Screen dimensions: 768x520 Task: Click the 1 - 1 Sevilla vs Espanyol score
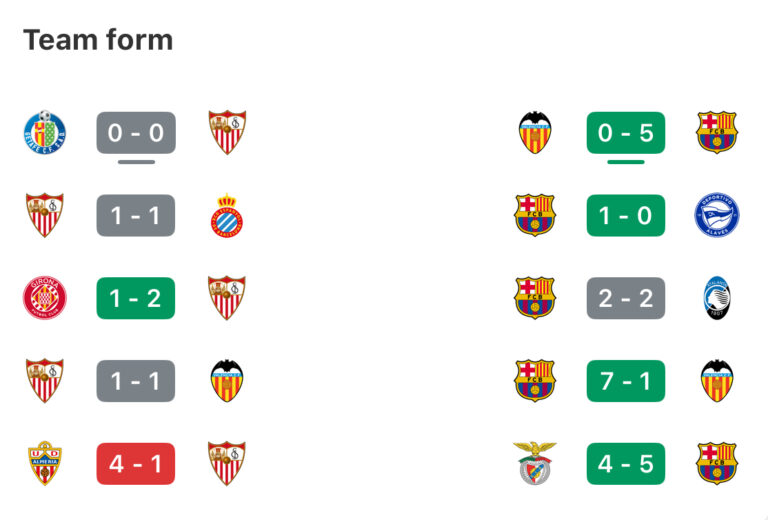[136, 215]
